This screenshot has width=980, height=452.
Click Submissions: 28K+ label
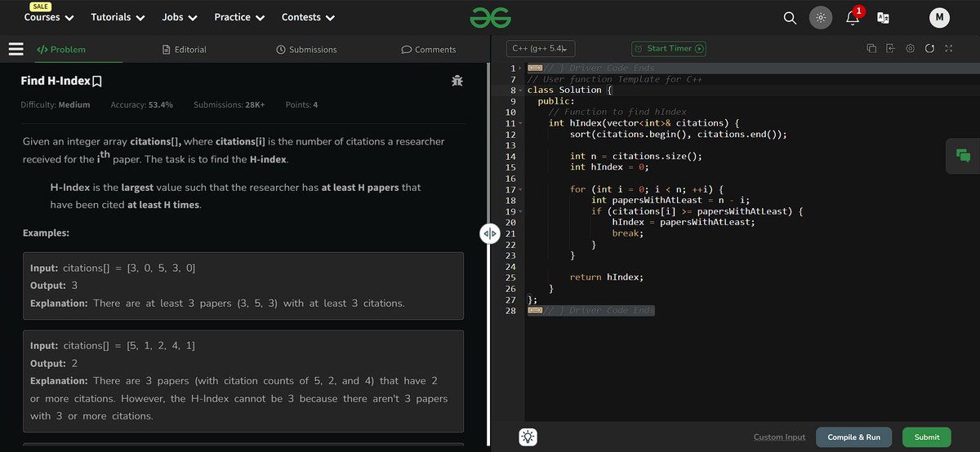[x=229, y=105]
